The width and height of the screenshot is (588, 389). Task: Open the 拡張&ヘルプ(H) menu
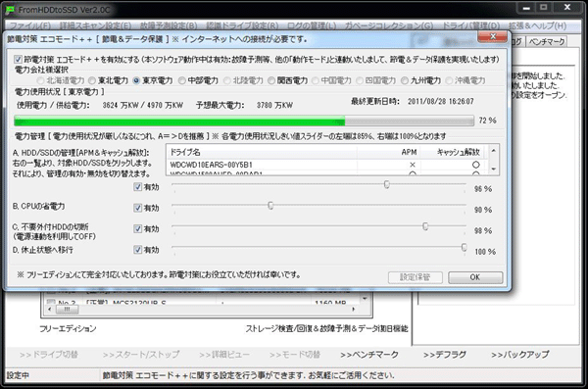coord(537,25)
